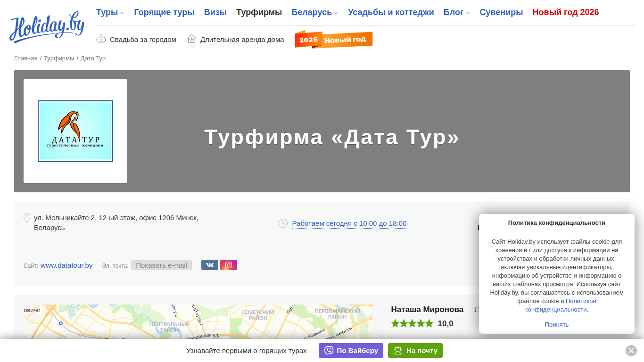This screenshot has height=362, width=644.
Task: Expand the Туры dropdown menu
Action: [x=110, y=13]
